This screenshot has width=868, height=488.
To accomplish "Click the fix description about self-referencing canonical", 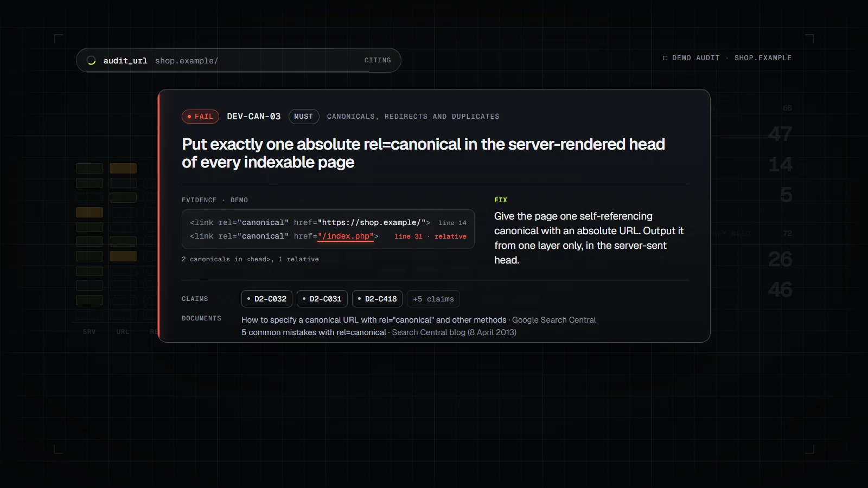I will 589,238.
